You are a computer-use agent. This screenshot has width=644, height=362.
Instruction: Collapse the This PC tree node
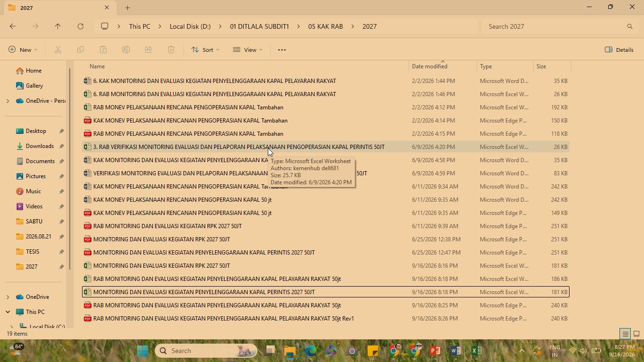[8, 312]
